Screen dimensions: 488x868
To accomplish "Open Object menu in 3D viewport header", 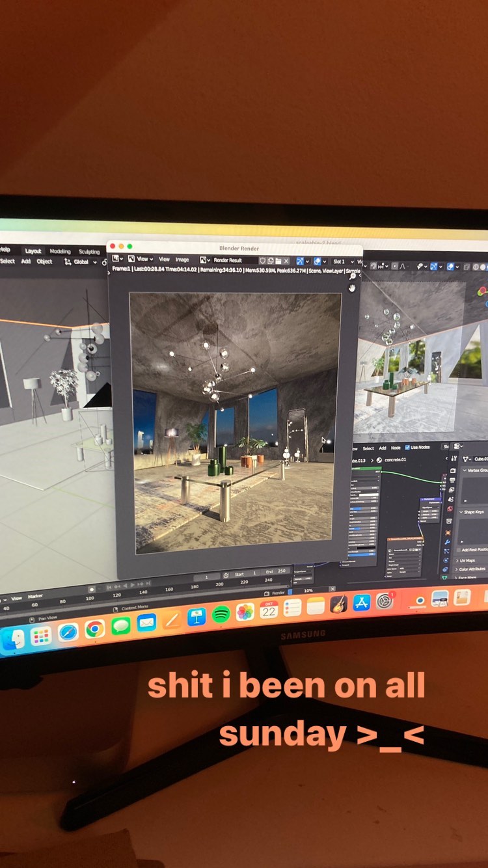I will [x=44, y=261].
